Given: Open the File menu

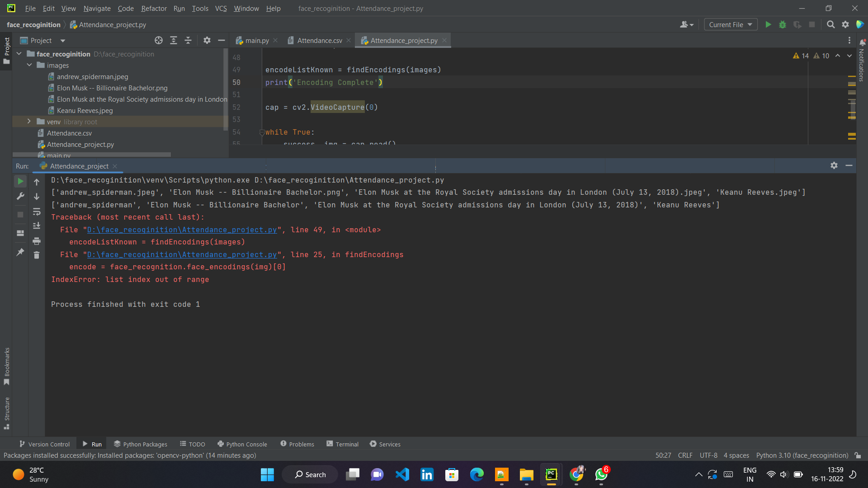Looking at the screenshot, I should click(30, 8).
